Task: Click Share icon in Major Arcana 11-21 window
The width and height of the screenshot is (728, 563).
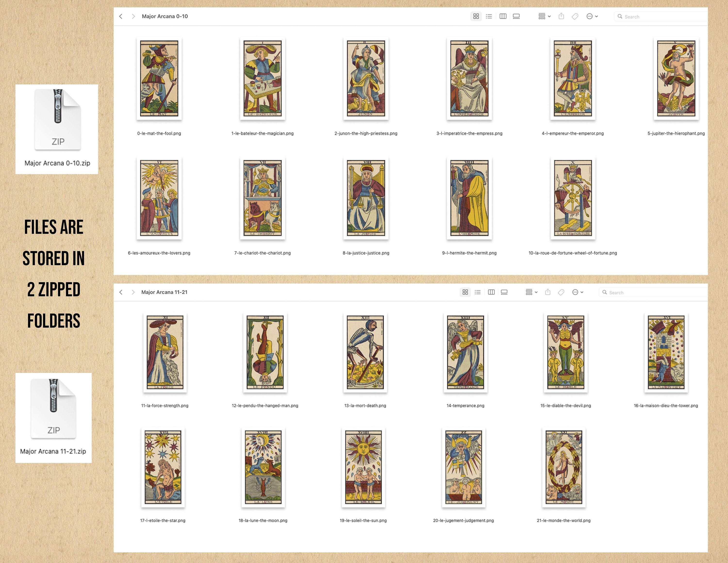Action: pyautogui.click(x=548, y=292)
